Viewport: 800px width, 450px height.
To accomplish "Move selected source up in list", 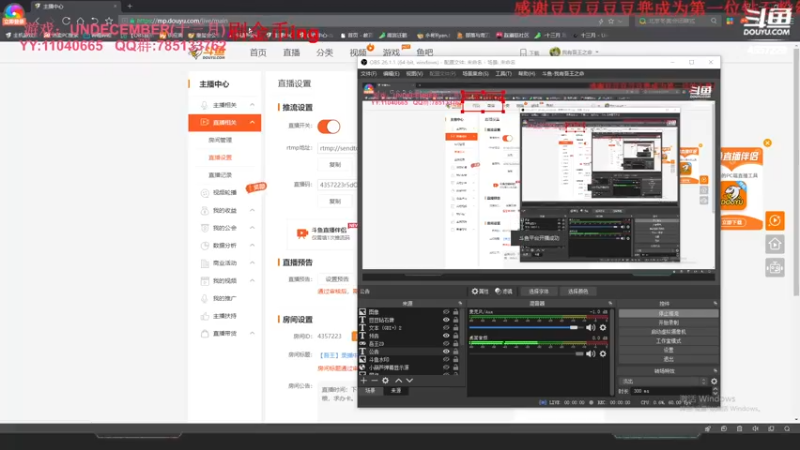I will click(x=398, y=381).
